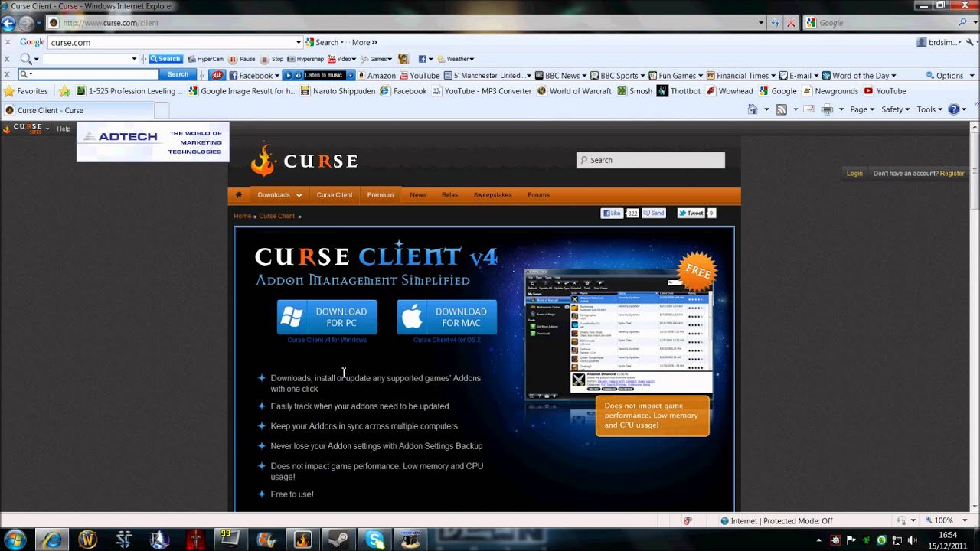Go to Curse site home icon
Viewport: 980px width, 551px height.
(238, 195)
